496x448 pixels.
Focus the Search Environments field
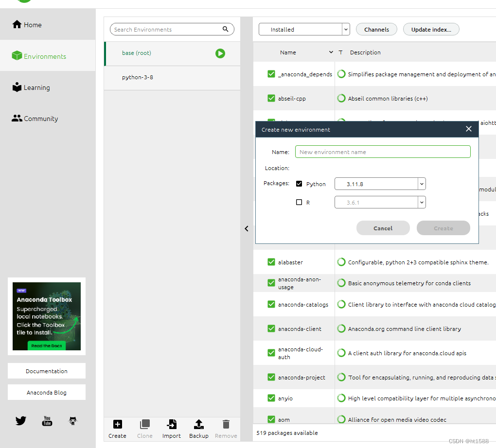coord(172,29)
